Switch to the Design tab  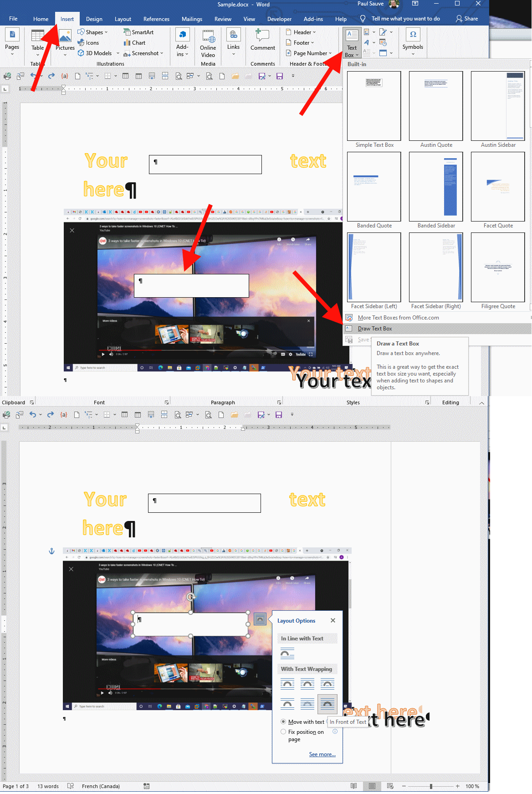click(x=94, y=19)
